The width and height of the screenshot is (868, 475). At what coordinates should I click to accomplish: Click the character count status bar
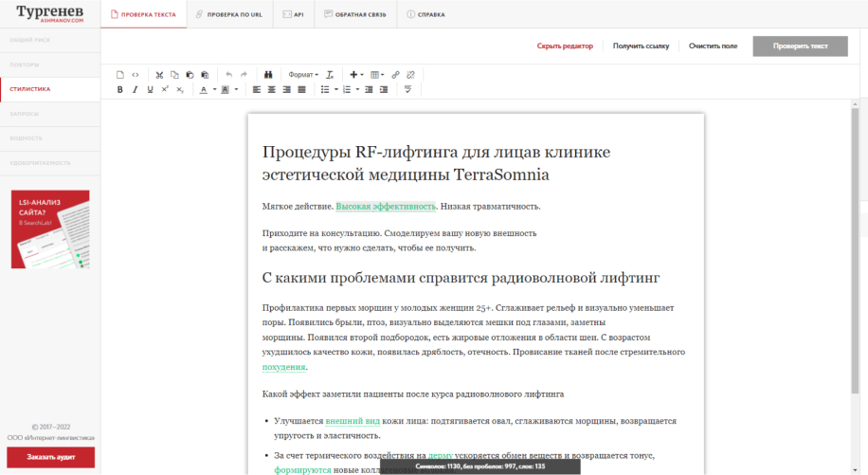[x=479, y=466]
